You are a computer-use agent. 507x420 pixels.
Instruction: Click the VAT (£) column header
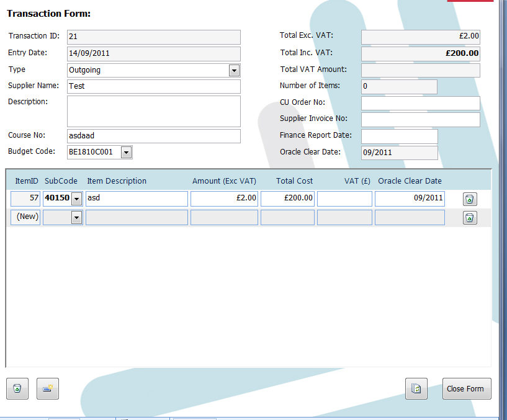click(x=357, y=181)
